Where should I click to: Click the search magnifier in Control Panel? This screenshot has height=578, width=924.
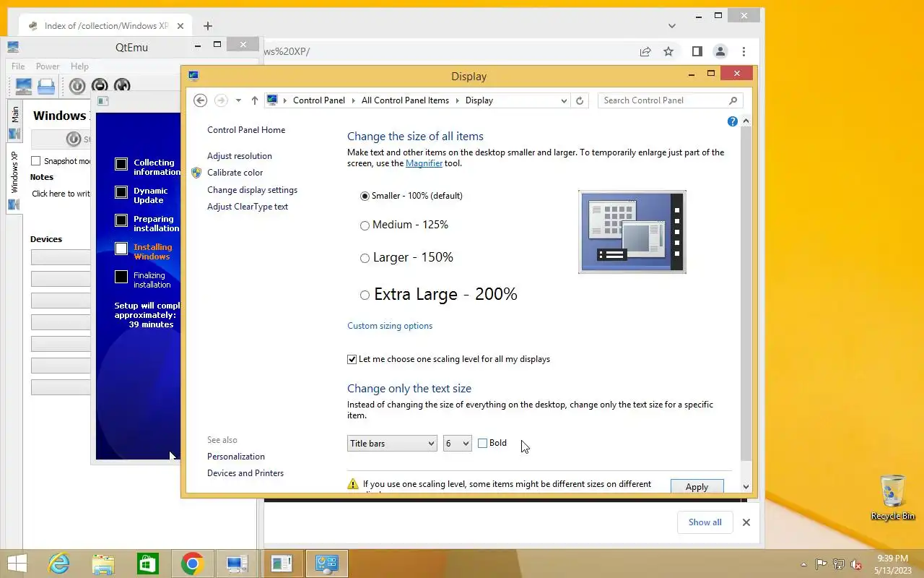point(733,100)
